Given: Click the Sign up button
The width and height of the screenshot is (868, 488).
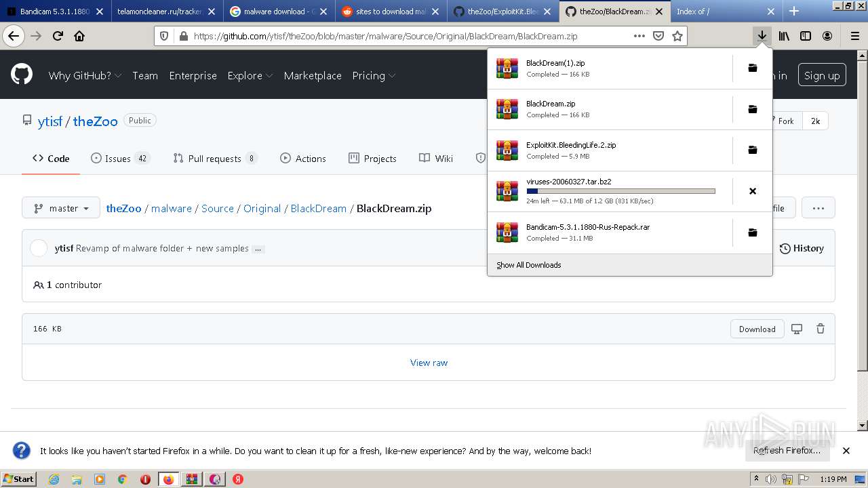Looking at the screenshot, I should coord(822,75).
